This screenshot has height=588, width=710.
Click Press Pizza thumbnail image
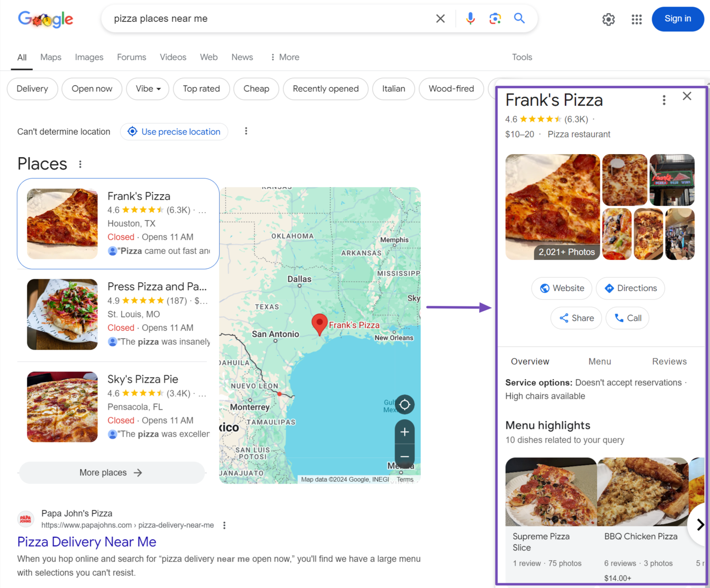62,314
